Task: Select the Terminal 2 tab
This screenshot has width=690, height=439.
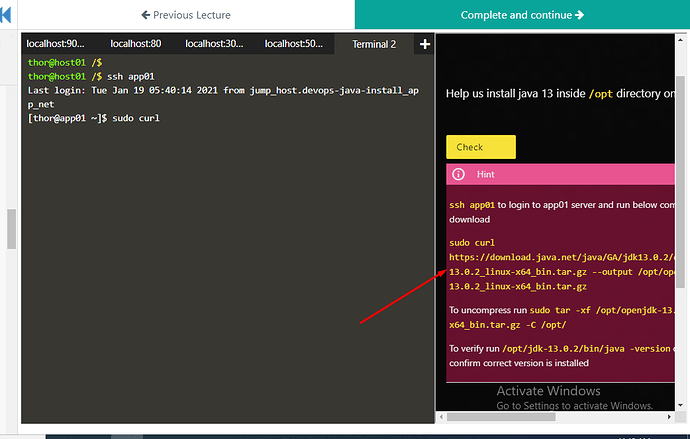Action: (374, 44)
